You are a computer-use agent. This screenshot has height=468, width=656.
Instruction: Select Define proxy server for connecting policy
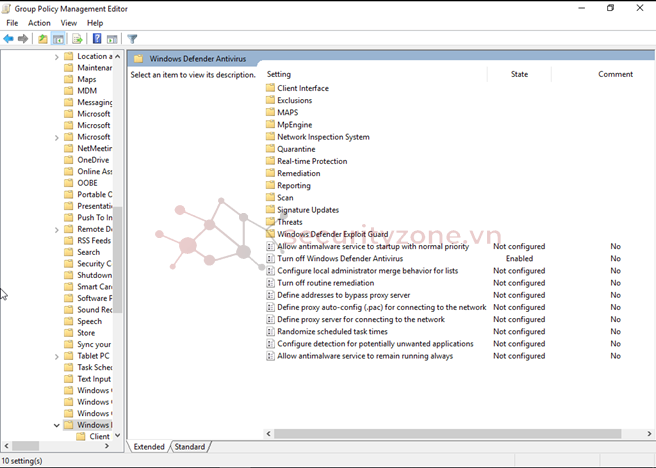pyautogui.click(x=361, y=319)
